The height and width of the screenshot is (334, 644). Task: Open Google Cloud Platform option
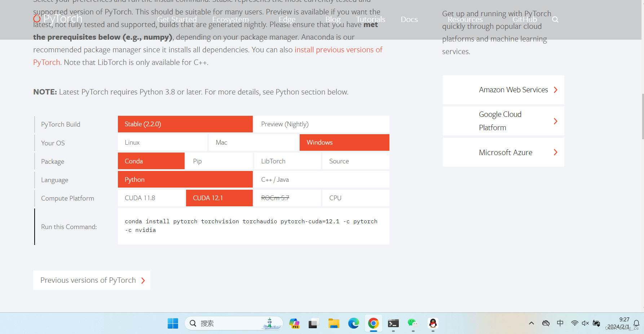point(503,121)
